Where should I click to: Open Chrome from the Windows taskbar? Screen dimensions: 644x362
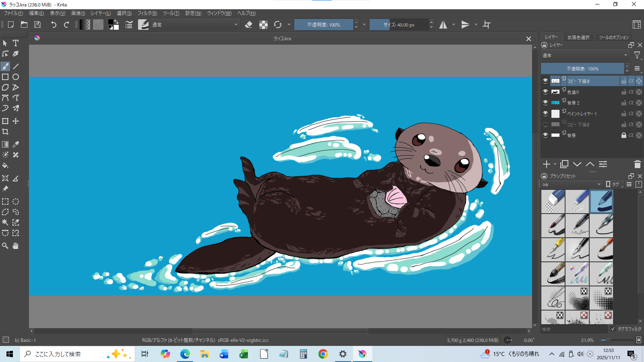323,354
